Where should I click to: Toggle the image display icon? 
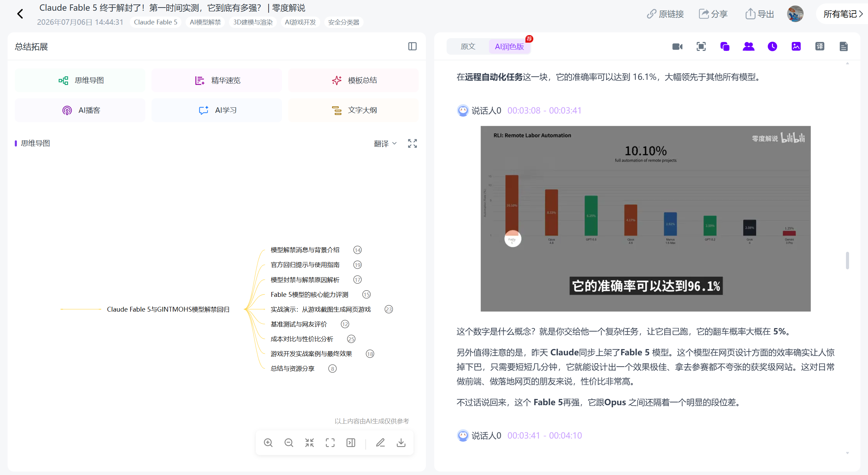click(x=796, y=46)
